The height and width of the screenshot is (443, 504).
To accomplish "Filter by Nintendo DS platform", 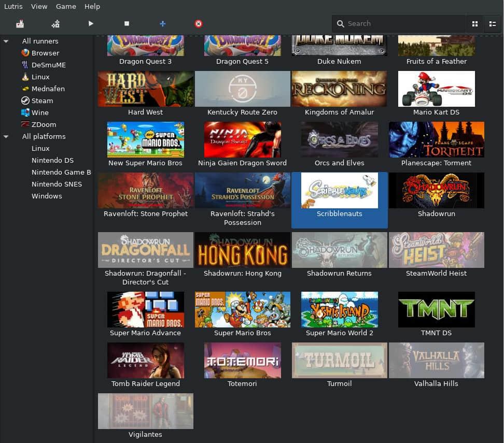I will point(52,160).
